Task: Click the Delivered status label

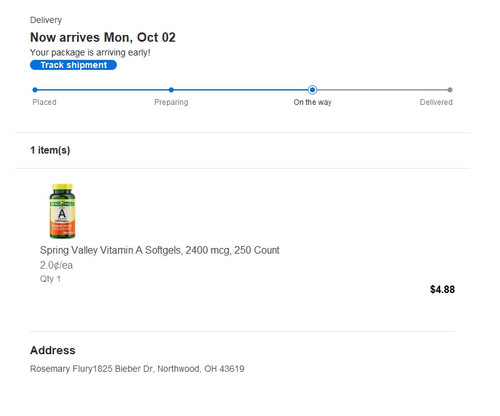Action: pos(436,102)
